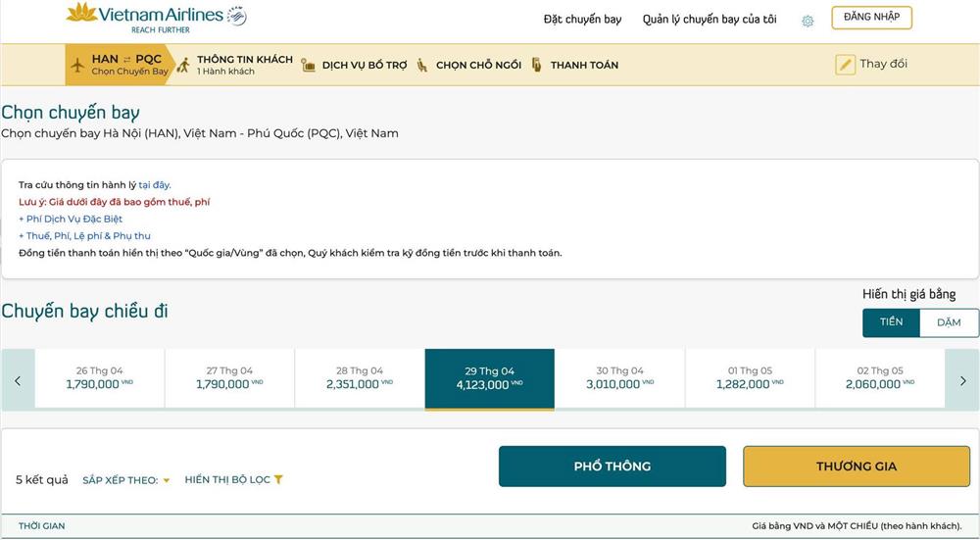The image size is (980, 540).
Task: Click the airplane icon beside HAN PQC
Action: (x=77, y=66)
